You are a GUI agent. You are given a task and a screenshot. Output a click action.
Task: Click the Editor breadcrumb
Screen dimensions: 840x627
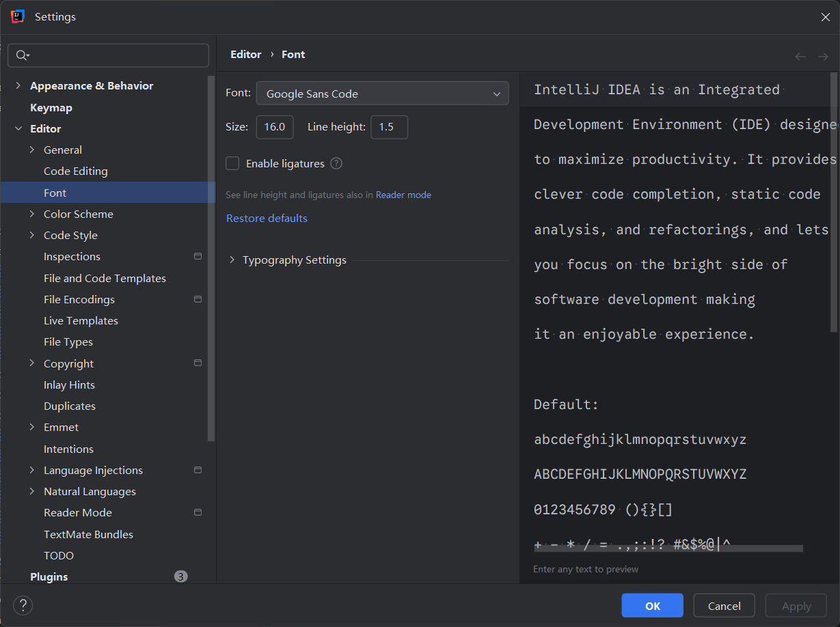coord(246,54)
